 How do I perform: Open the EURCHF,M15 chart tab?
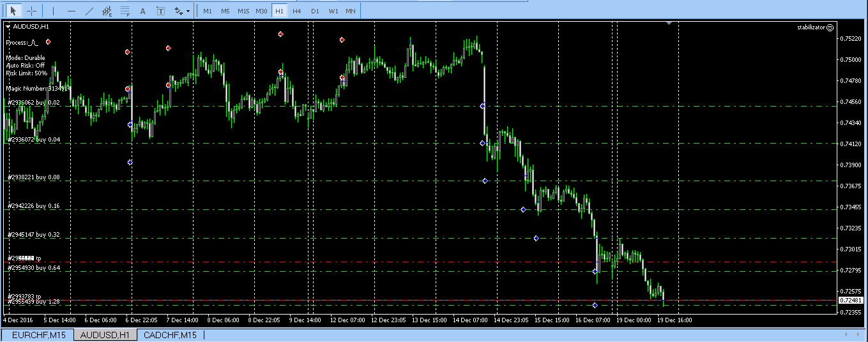coord(38,335)
